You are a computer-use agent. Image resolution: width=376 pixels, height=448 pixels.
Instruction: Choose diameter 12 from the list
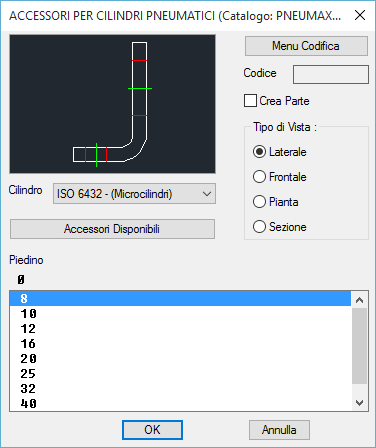(180, 329)
